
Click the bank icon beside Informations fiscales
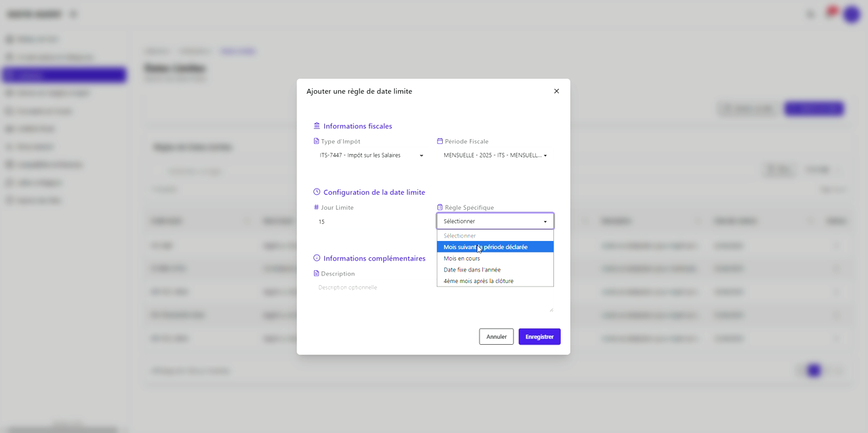[x=317, y=126]
